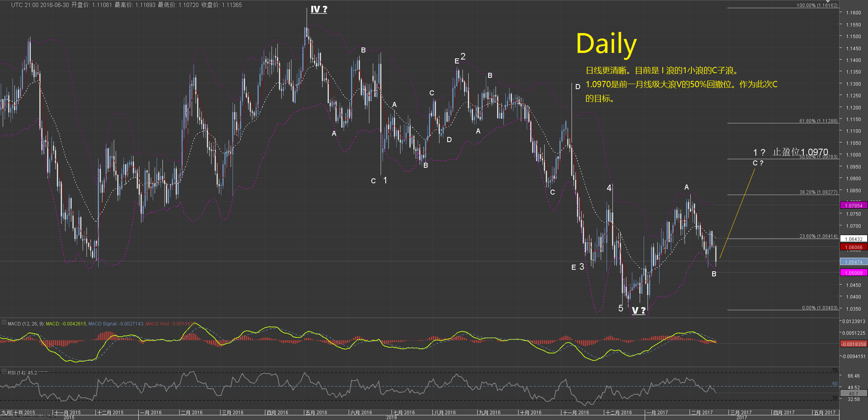Screen dimensions: 868x420
Task: Click the blue 1.05474 current price tag
Action: pyautogui.click(x=854, y=262)
